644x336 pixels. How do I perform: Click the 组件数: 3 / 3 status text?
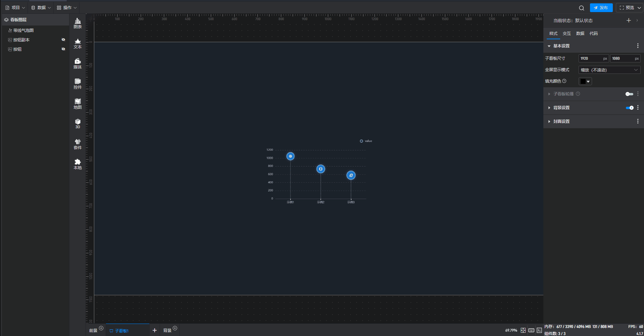pyautogui.click(x=555, y=334)
